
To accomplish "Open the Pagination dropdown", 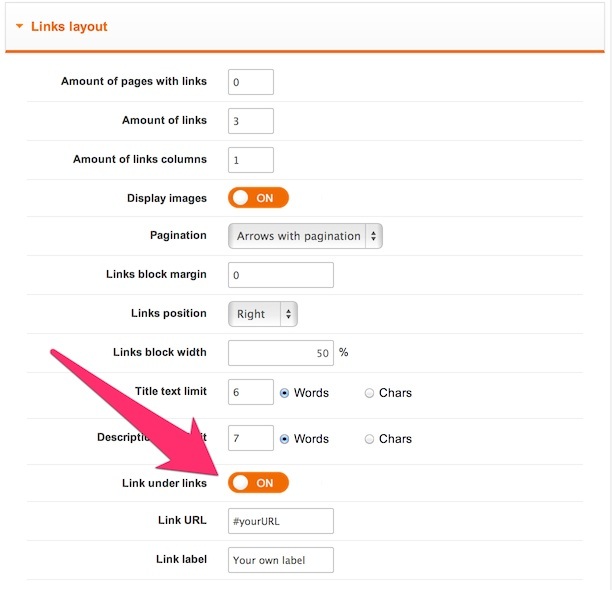I will pos(305,236).
